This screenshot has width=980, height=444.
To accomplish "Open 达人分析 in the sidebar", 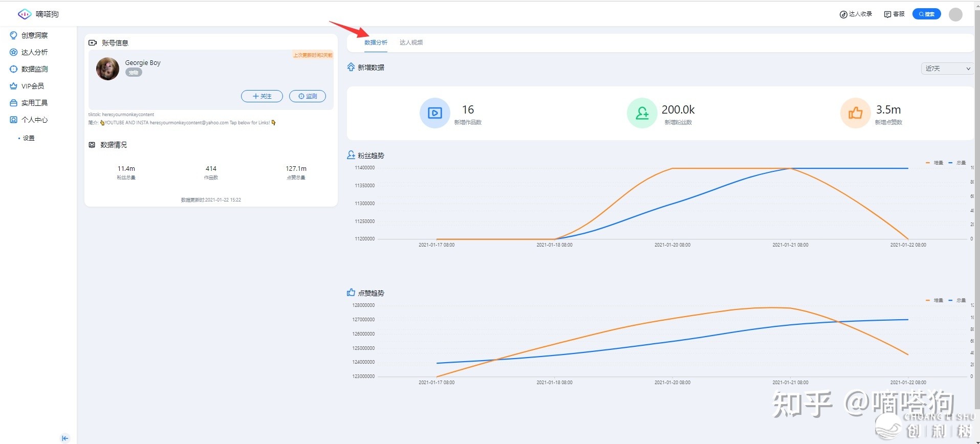I will 34,52.
